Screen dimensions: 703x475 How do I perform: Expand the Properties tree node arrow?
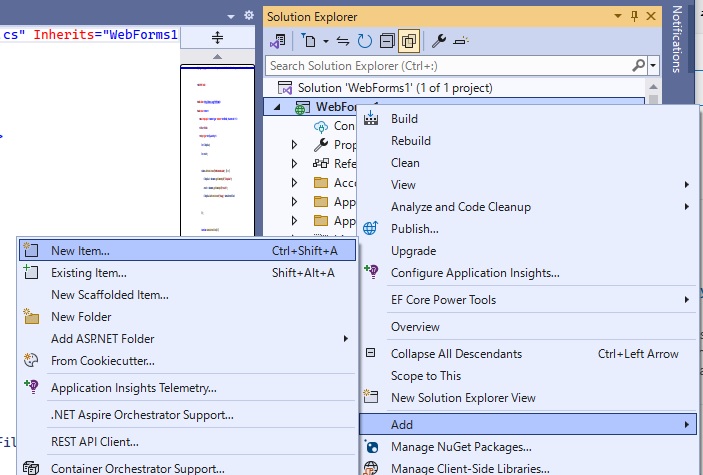tap(294, 144)
